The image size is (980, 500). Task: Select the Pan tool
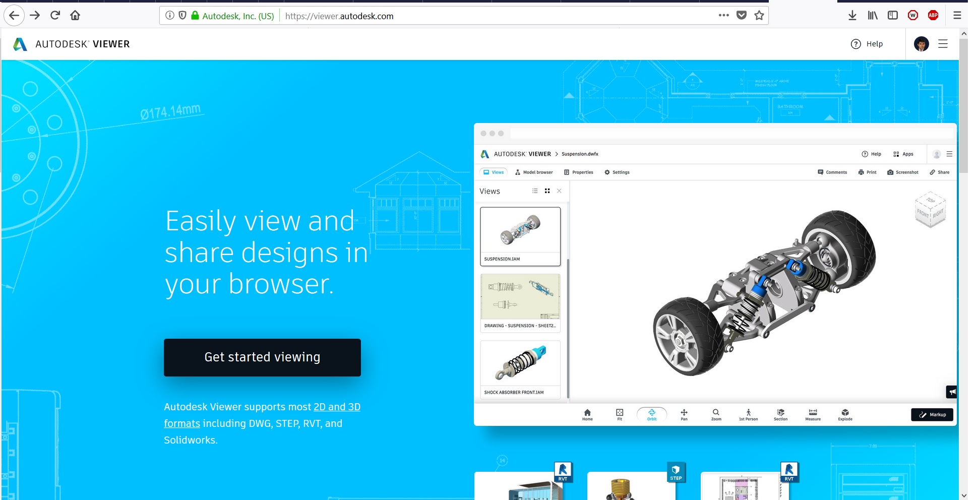pyautogui.click(x=684, y=415)
